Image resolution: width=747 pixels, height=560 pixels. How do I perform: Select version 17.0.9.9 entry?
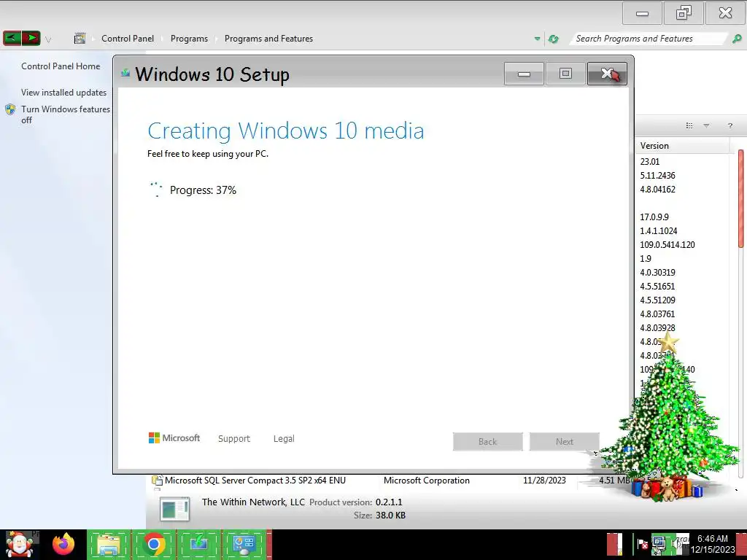coord(654,217)
